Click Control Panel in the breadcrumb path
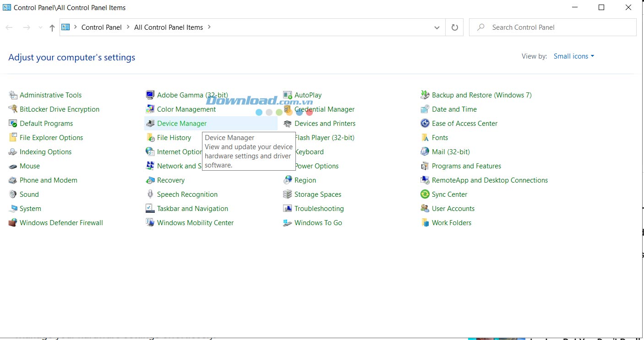The height and width of the screenshot is (340, 644). coord(101,27)
